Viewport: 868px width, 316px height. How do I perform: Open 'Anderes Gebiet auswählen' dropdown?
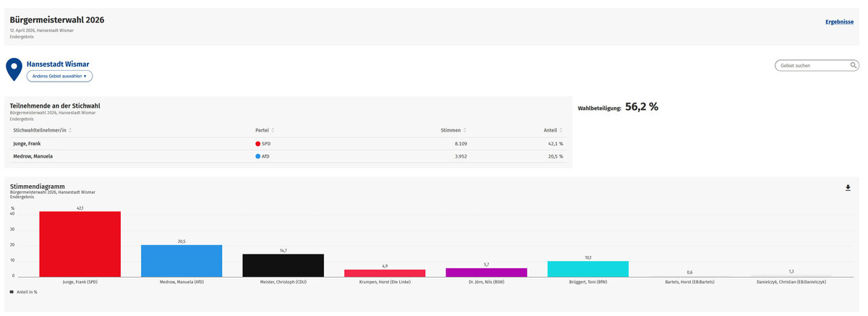[59, 76]
